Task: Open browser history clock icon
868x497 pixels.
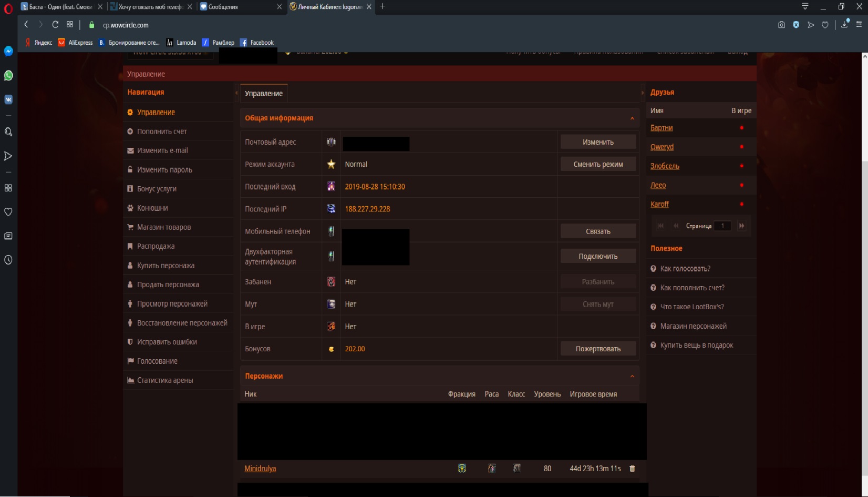Action: point(8,260)
